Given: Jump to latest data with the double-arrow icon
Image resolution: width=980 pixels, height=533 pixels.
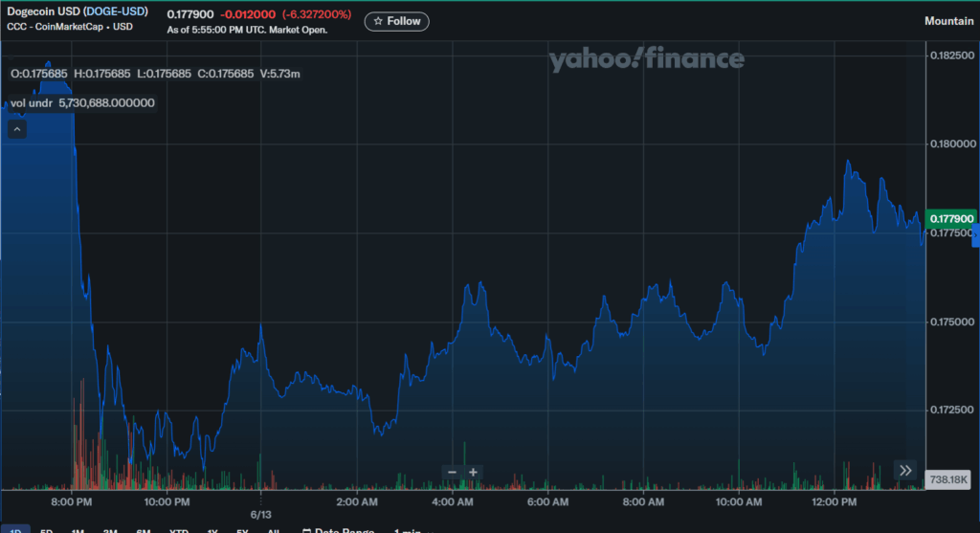Looking at the screenshot, I should [905, 471].
